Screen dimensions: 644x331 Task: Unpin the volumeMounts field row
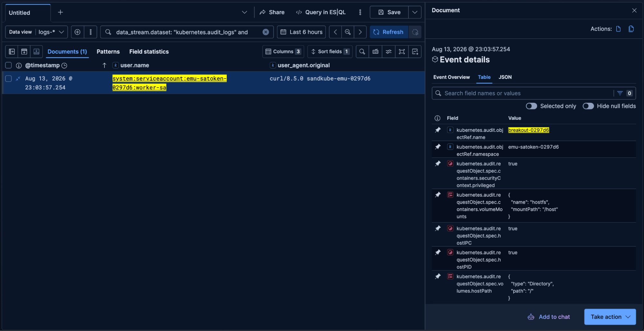pos(437,195)
